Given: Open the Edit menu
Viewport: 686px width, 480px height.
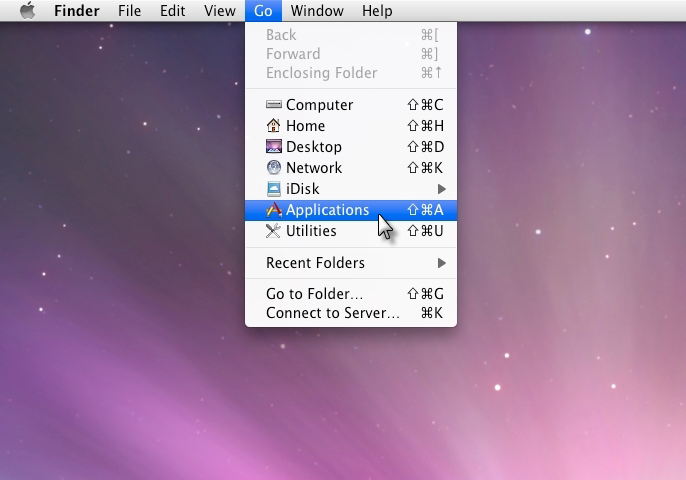Looking at the screenshot, I should click(172, 11).
